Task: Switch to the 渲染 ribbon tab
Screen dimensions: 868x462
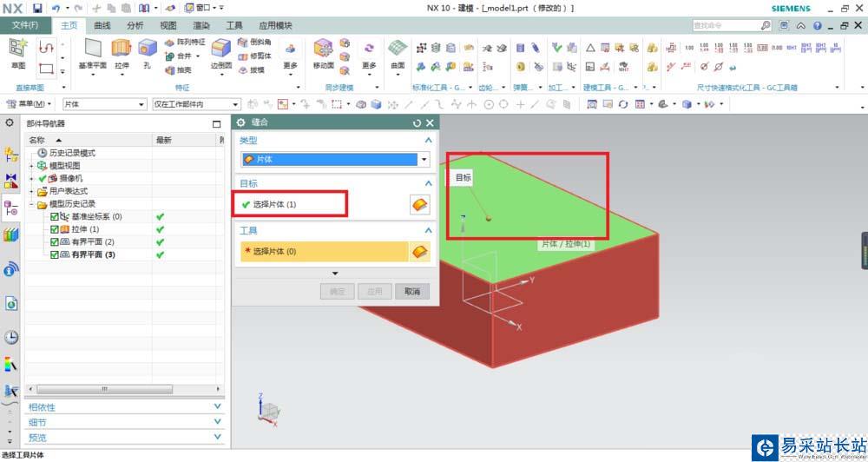Action: 201,25
